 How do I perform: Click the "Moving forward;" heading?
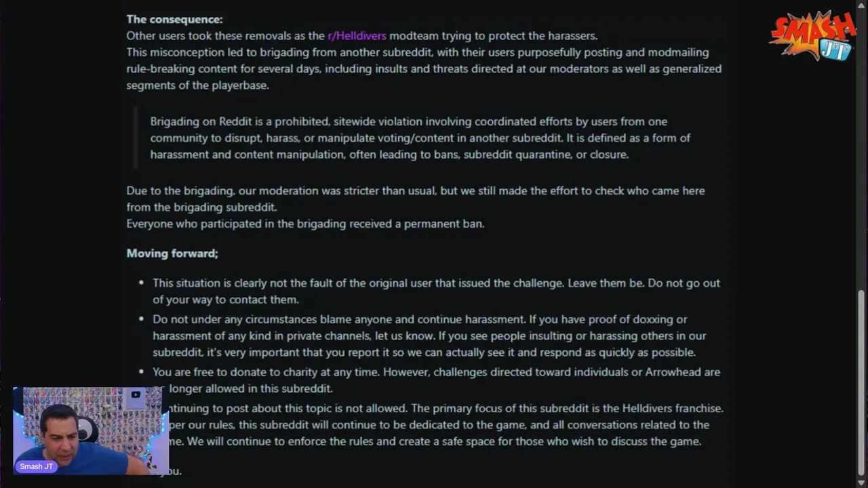coord(172,253)
